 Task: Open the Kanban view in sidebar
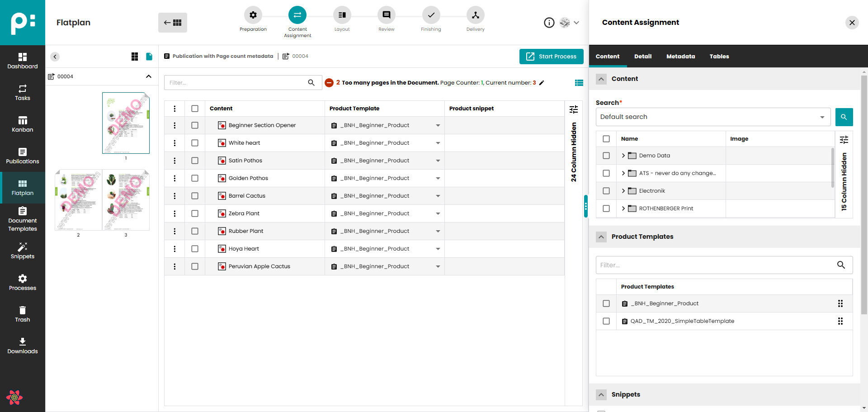23,124
